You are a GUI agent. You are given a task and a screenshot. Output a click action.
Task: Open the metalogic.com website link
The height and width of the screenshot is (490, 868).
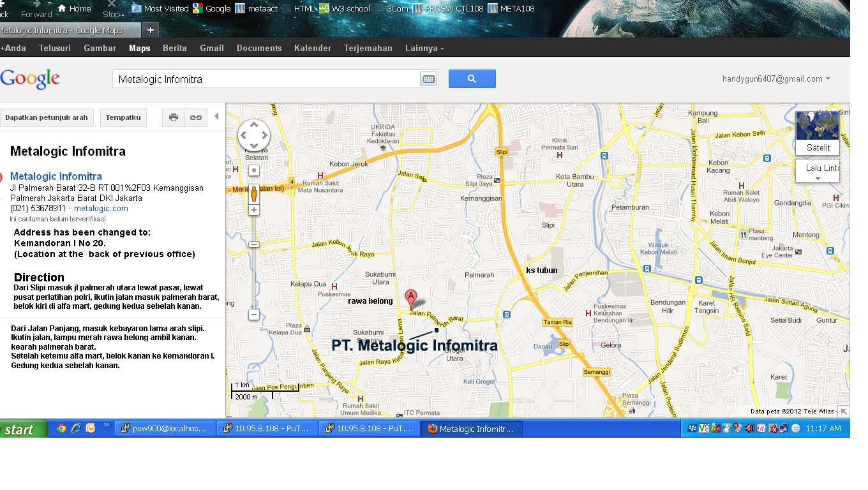tap(101, 209)
